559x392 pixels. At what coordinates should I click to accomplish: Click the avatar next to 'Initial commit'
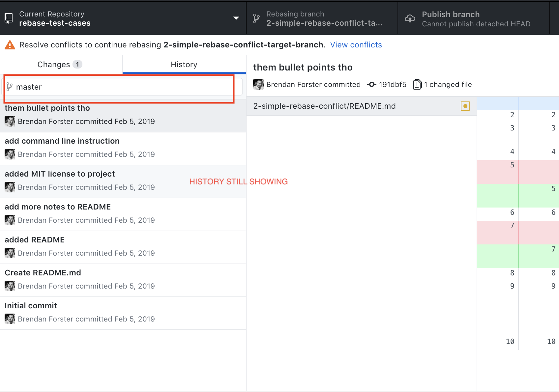coord(10,319)
